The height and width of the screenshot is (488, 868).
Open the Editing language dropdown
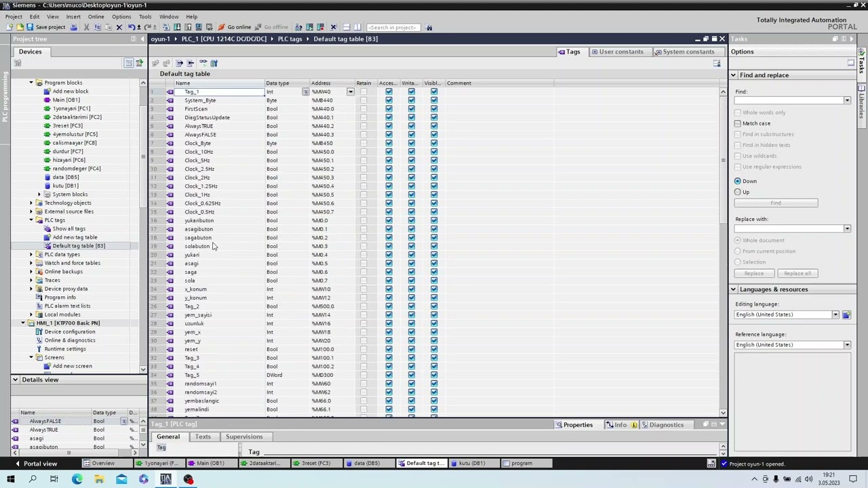pyautogui.click(x=835, y=314)
